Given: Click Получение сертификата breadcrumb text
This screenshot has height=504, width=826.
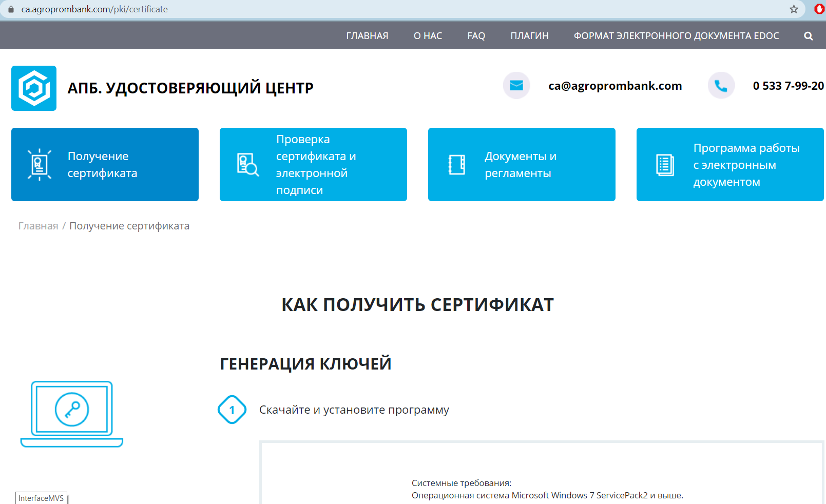Looking at the screenshot, I should point(129,226).
